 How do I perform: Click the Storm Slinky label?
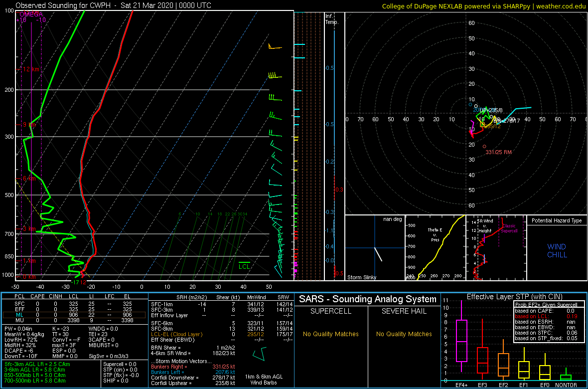[x=362, y=277]
